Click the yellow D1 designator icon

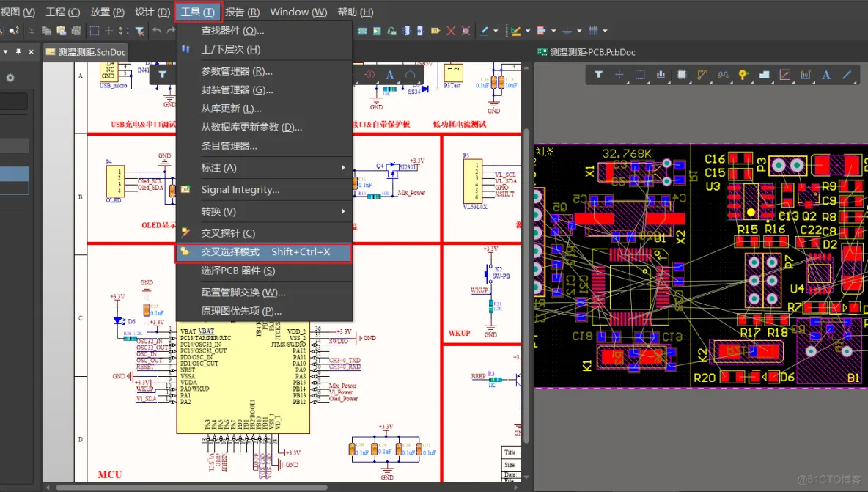pos(435,31)
